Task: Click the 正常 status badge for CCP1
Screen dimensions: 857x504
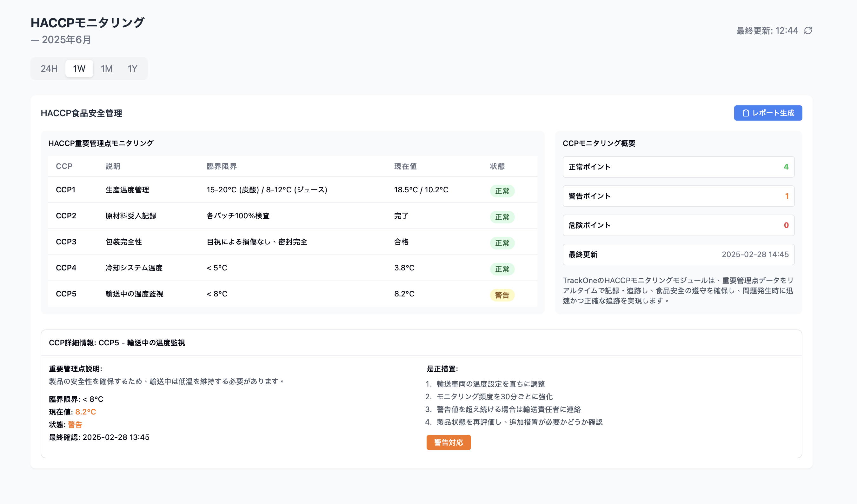Action: (x=502, y=191)
